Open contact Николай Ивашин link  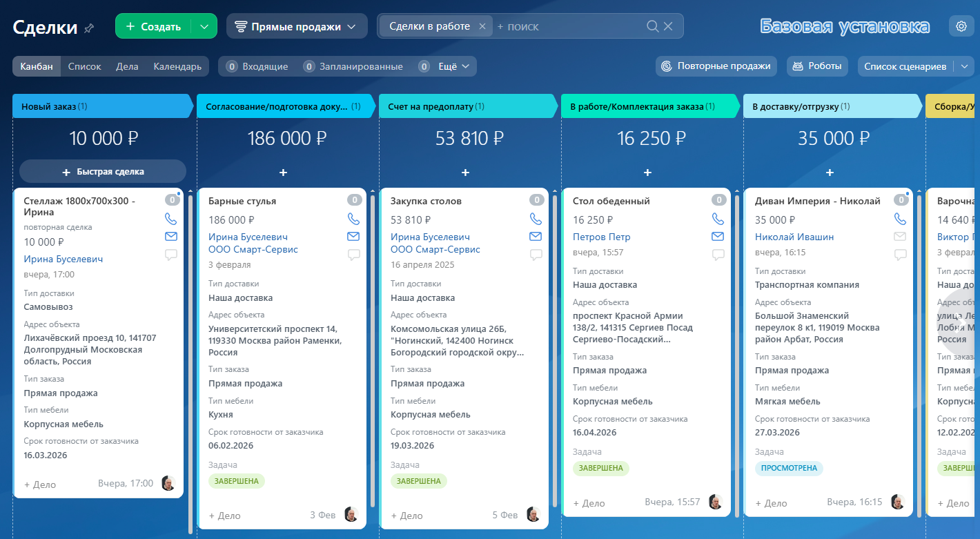pyautogui.click(x=794, y=237)
